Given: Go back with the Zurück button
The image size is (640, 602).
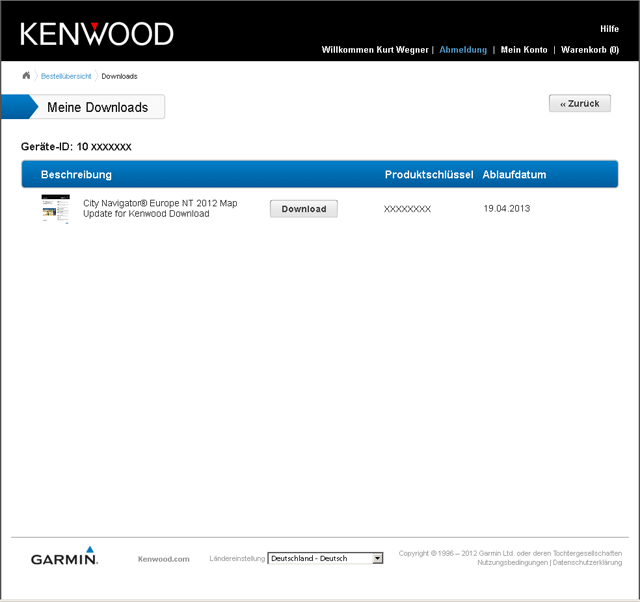Looking at the screenshot, I should 579,104.
